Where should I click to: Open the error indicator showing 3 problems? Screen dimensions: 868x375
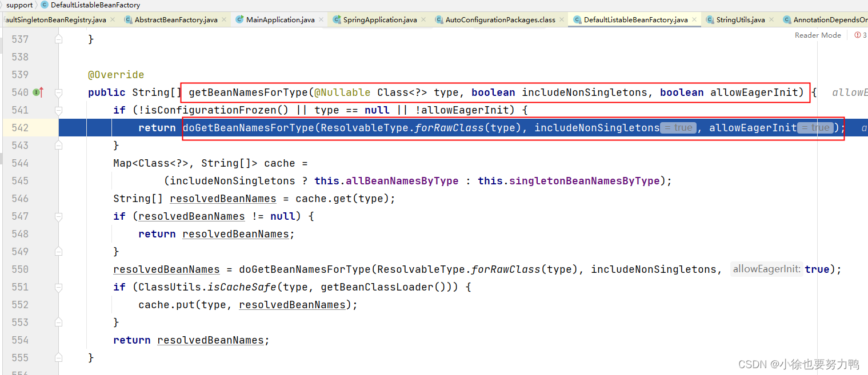click(861, 35)
